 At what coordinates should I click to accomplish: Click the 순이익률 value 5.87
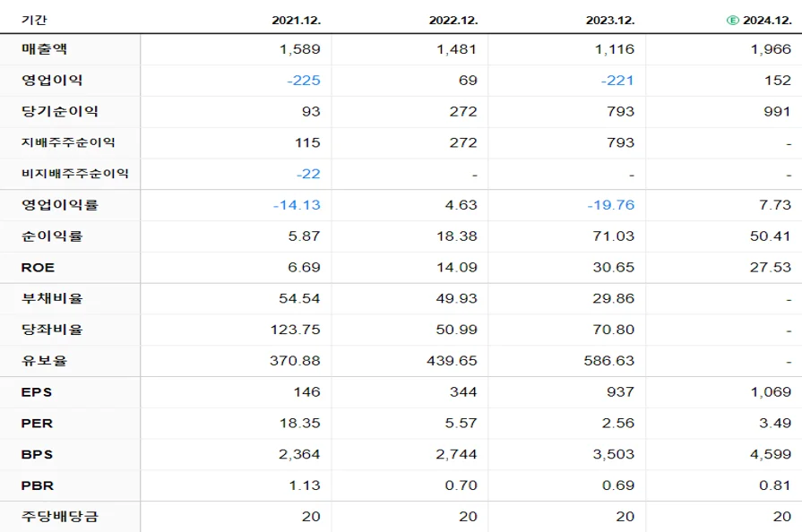click(x=304, y=236)
